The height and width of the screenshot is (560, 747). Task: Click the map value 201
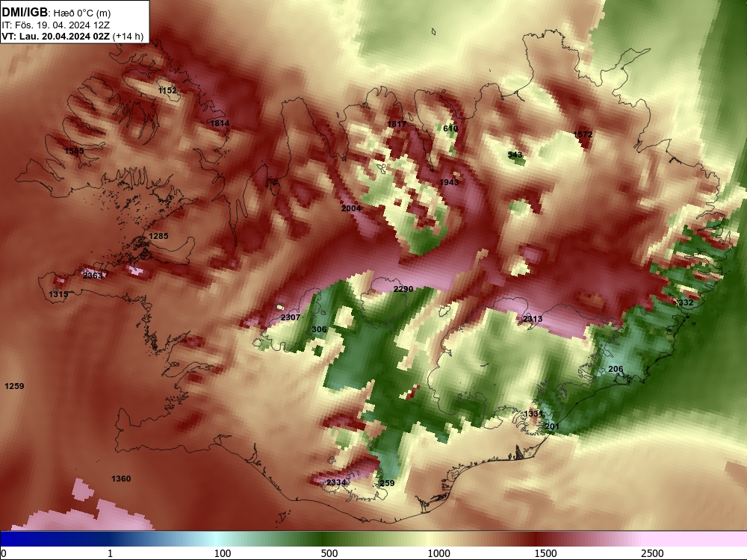click(552, 426)
